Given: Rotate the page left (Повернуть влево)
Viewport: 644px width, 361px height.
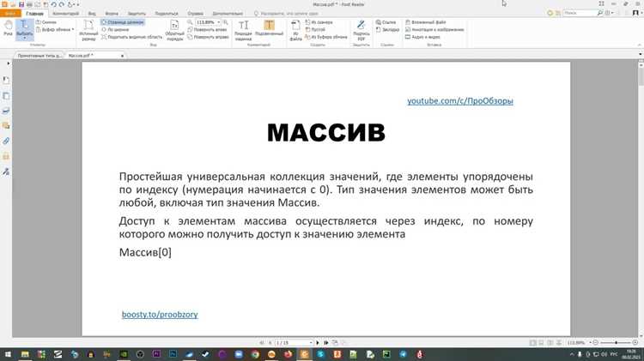Looking at the screenshot, I should click(x=207, y=29).
